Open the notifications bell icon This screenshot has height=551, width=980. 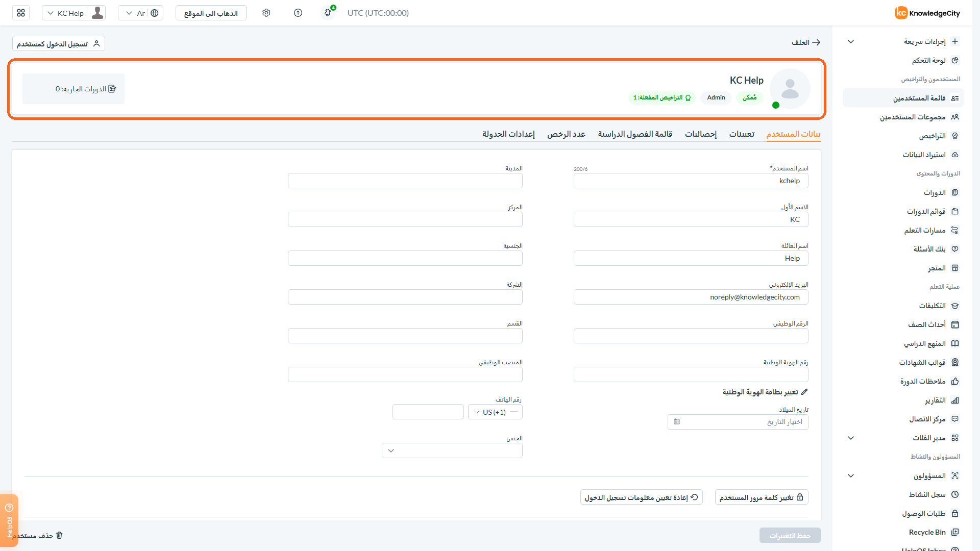click(x=328, y=13)
